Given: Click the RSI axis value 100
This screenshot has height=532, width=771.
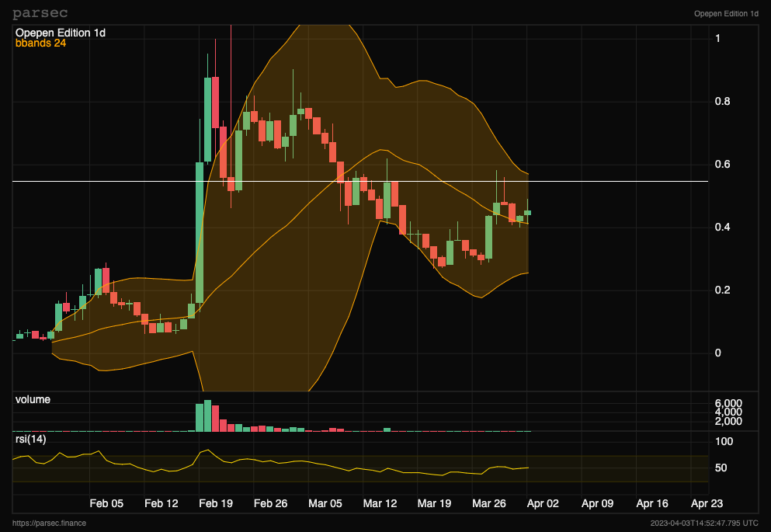Looking at the screenshot, I should click(724, 442).
